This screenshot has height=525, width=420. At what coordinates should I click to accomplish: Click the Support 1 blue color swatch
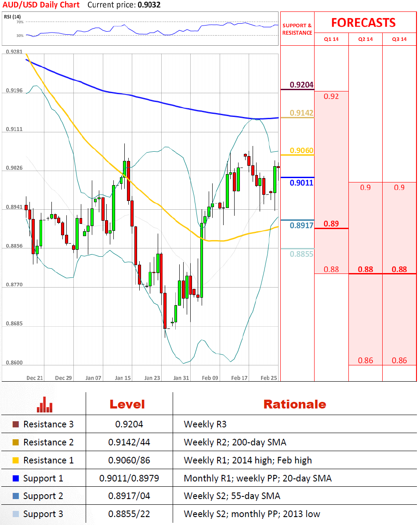[15, 478]
